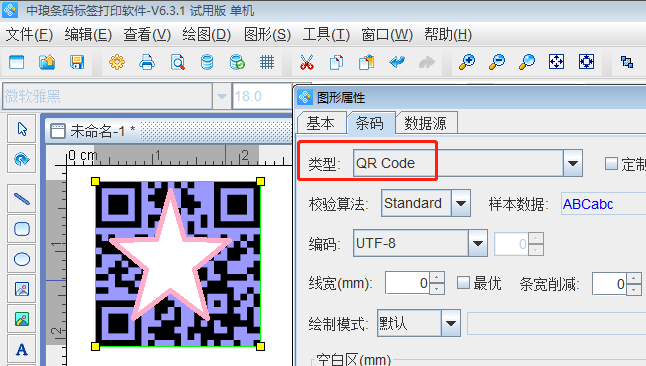The image size is (646, 366).
Task: Open the font name dropdown arrow
Action: (x=222, y=96)
